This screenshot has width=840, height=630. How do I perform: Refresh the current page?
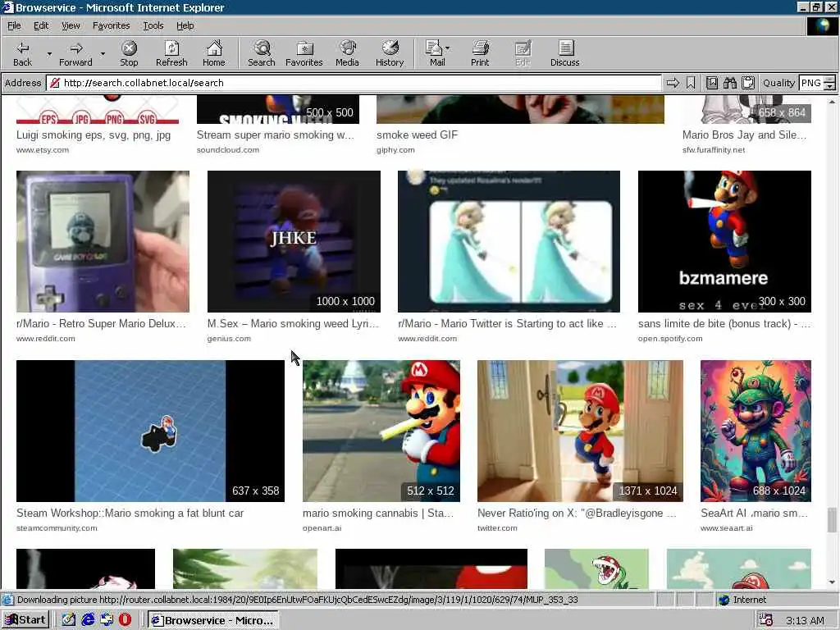[171, 53]
